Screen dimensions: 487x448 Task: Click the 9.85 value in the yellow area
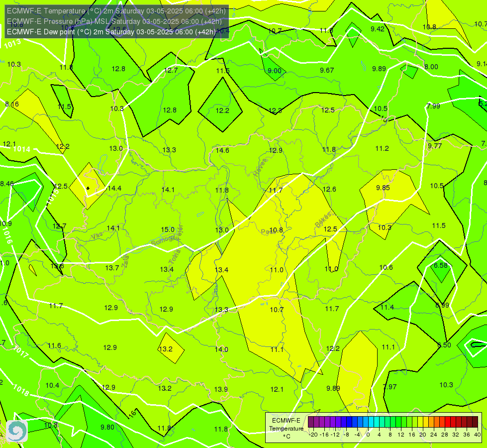(383, 188)
